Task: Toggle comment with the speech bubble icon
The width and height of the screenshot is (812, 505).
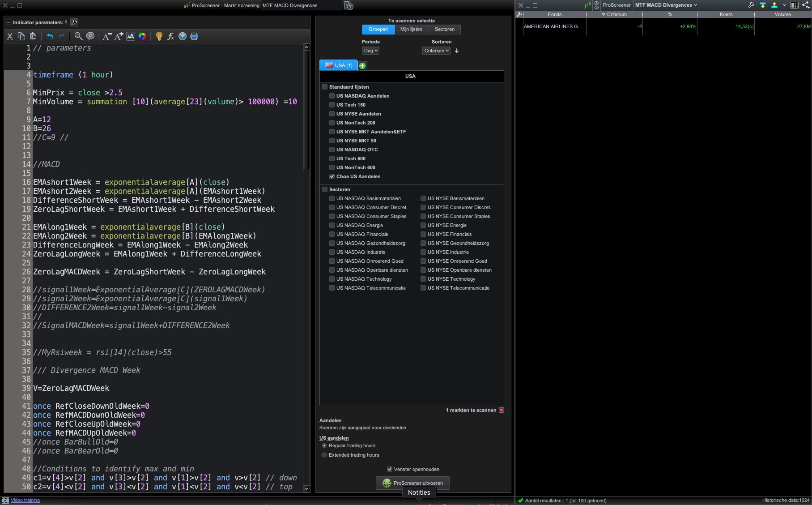Action: 90,36
